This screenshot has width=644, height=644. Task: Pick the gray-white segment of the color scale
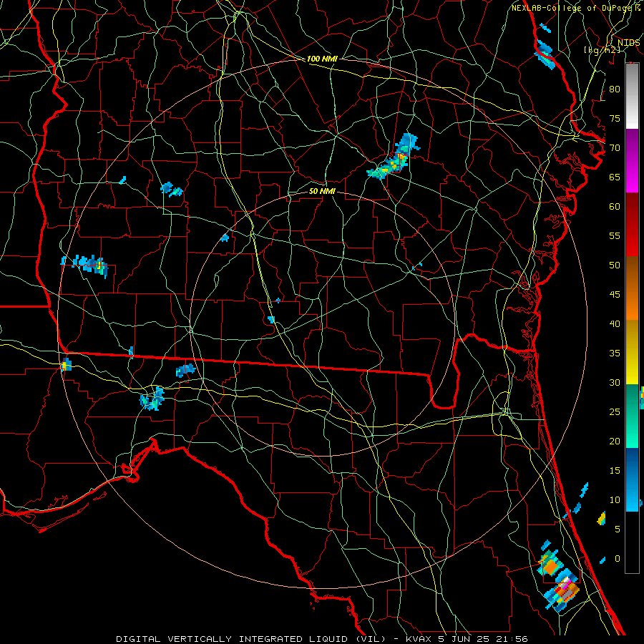click(x=632, y=96)
